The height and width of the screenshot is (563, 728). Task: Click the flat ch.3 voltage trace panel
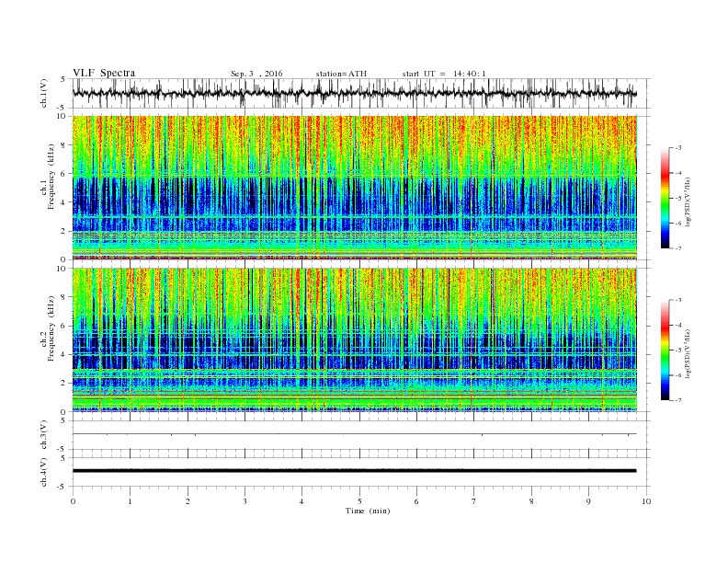click(x=361, y=435)
